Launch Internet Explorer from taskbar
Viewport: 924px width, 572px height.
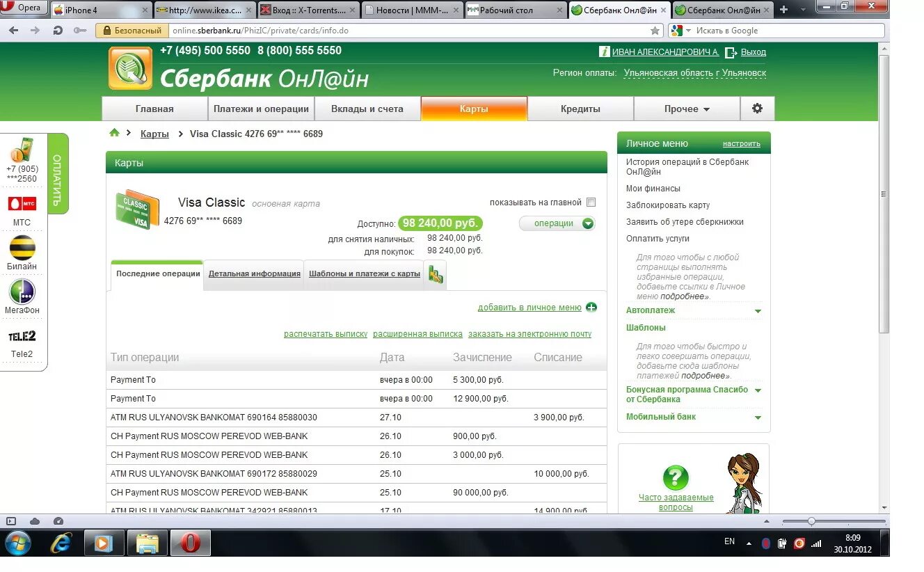point(61,543)
